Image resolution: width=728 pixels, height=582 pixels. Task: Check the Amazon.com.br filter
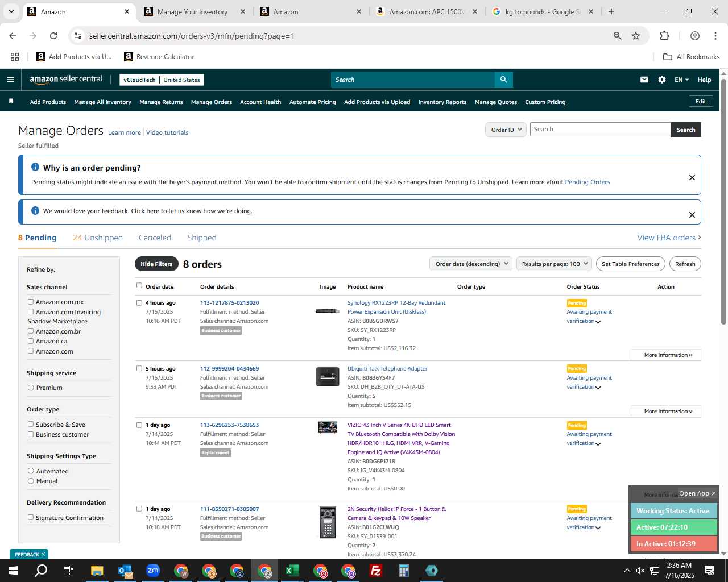point(31,331)
